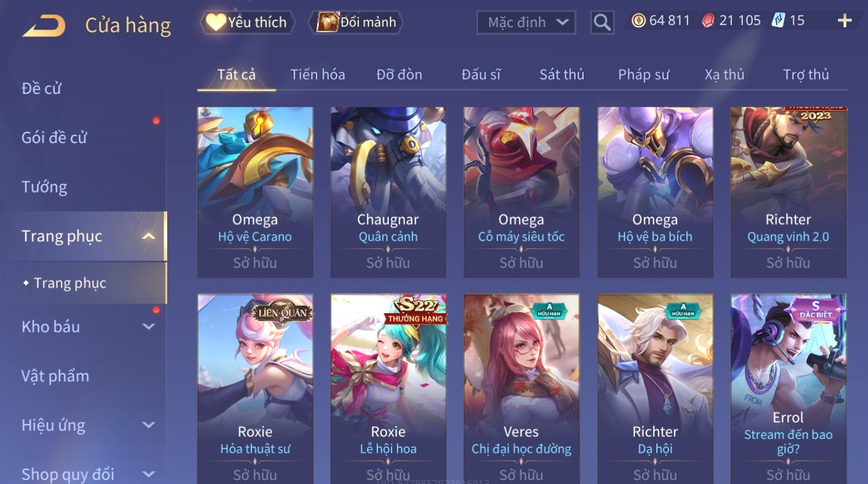The image size is (868, 484).
Task: Switch to the Tiến hóa tab
Action: tap(318, 74)
